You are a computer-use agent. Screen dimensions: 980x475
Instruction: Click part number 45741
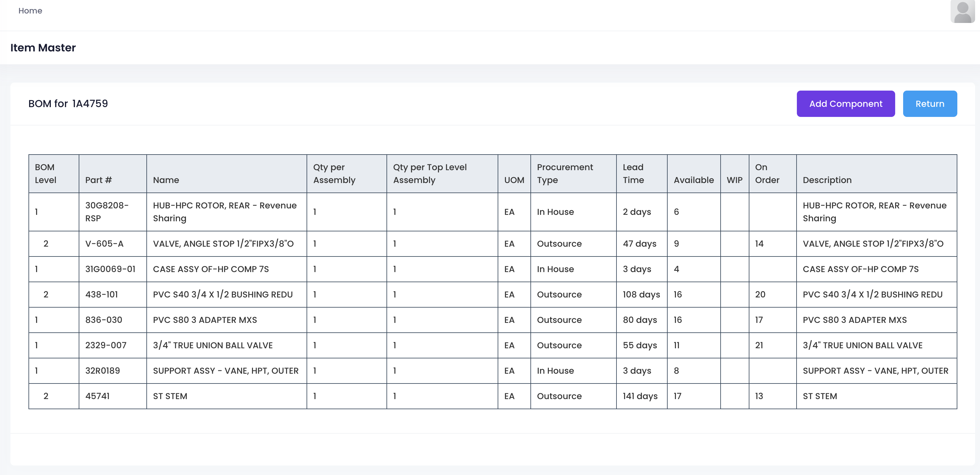click(x=97, y=396)
